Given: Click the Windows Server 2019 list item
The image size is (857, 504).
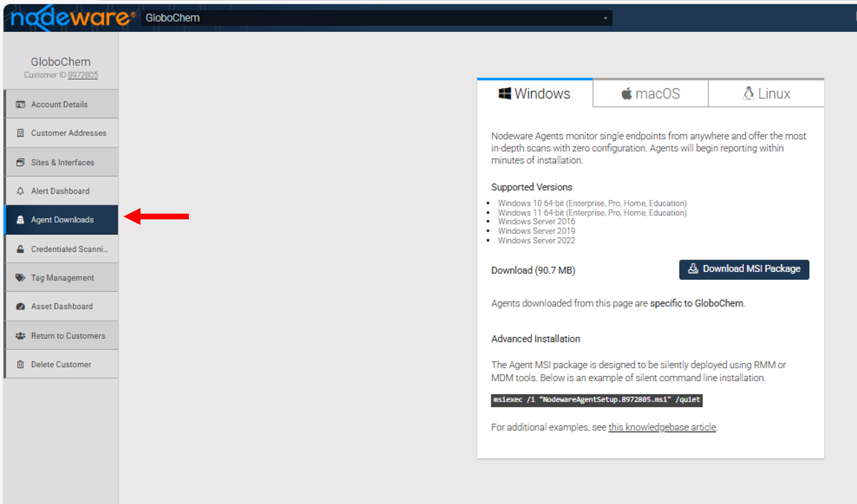Looking at the screenshot, I should coord(537,231).
